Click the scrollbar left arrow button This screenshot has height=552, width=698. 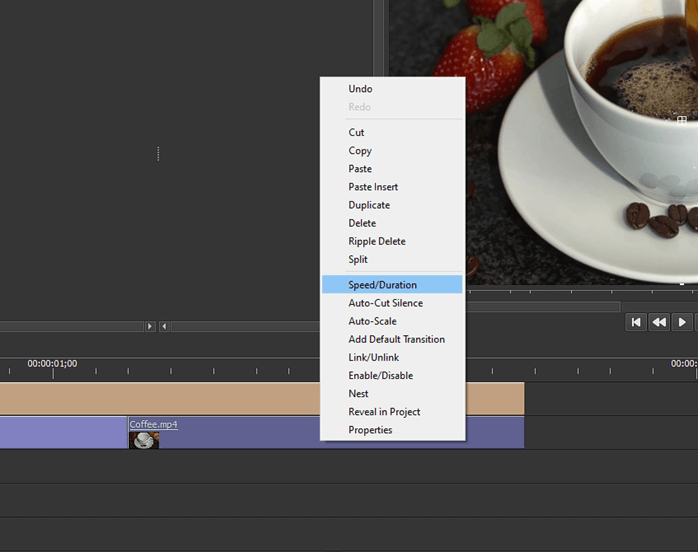(x=164, y=326)
